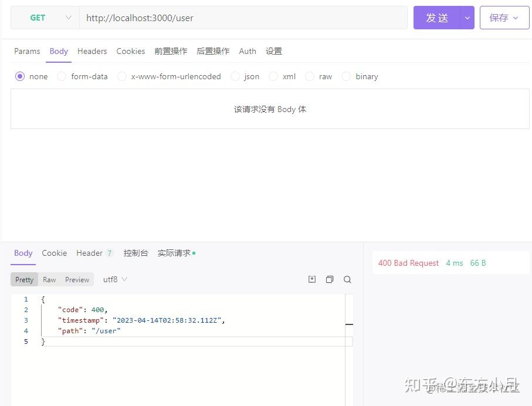Click the 发送 send button

pos(436,18)
